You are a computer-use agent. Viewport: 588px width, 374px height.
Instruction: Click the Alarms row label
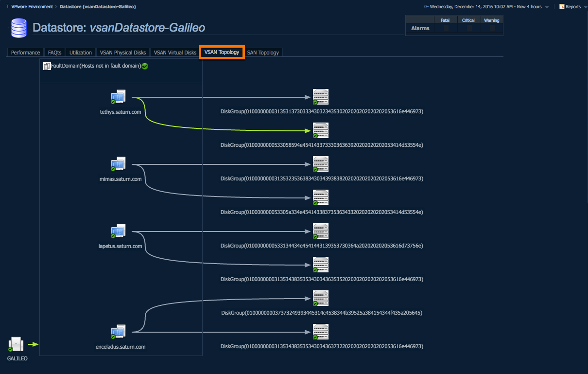[420, 28]
